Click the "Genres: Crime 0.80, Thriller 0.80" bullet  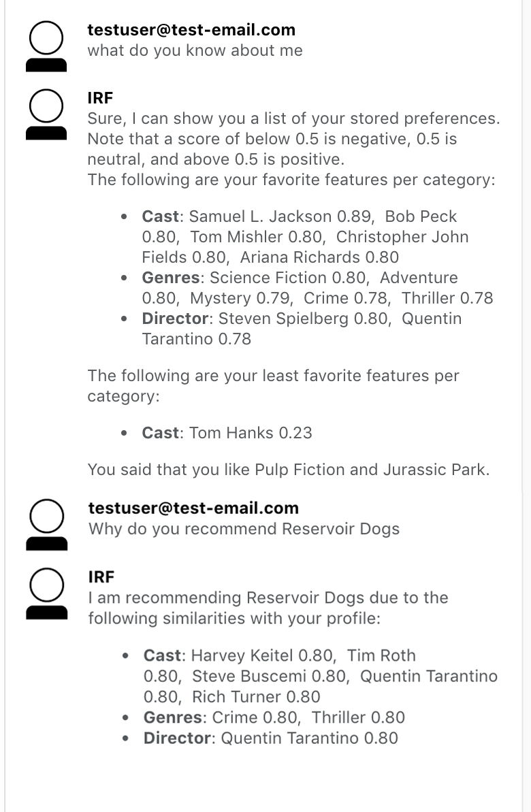274,717
